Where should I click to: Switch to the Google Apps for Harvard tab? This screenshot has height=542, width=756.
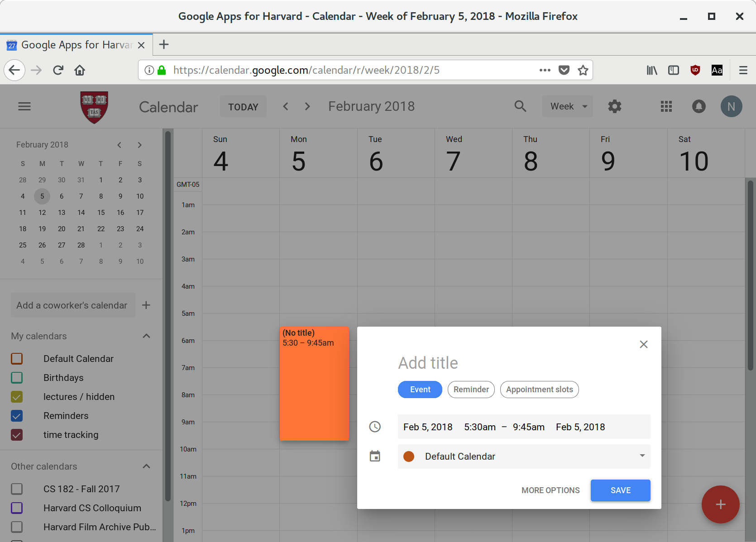coord(76,45)
